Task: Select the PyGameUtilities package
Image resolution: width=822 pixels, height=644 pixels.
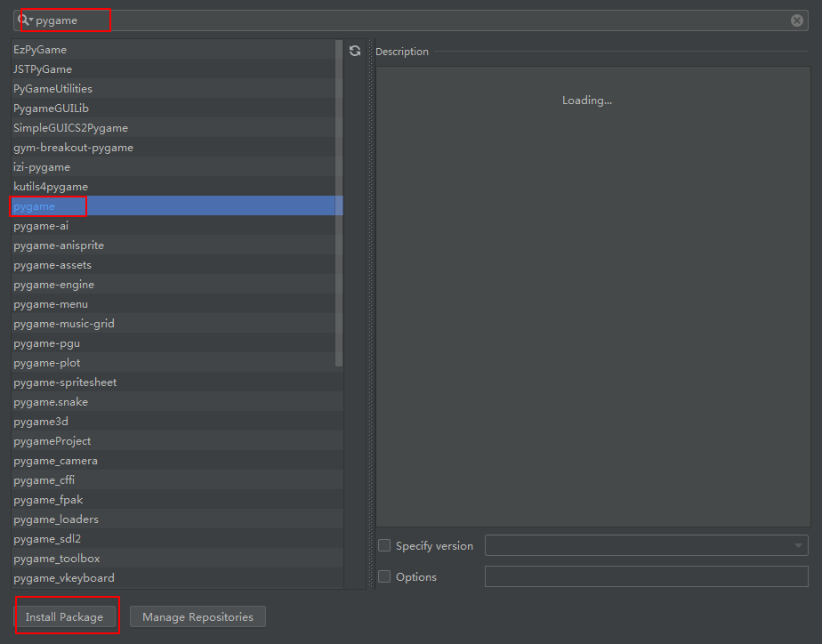Action: click(x=177, y=89)
